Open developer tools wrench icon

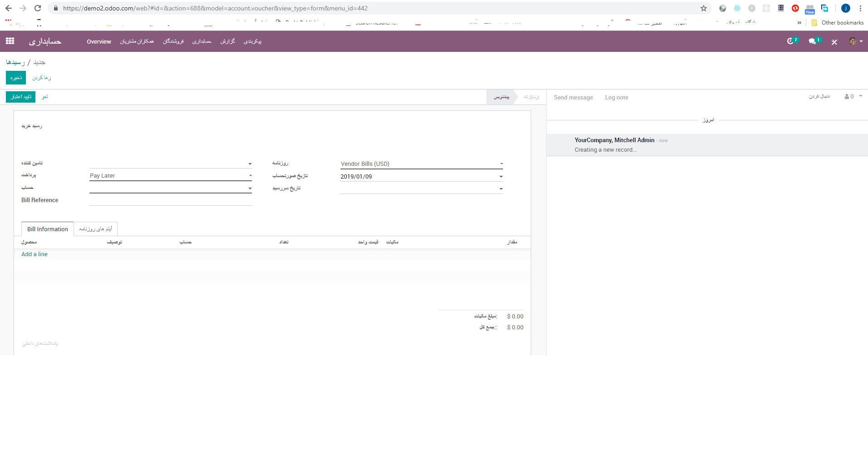click(834, 41)
